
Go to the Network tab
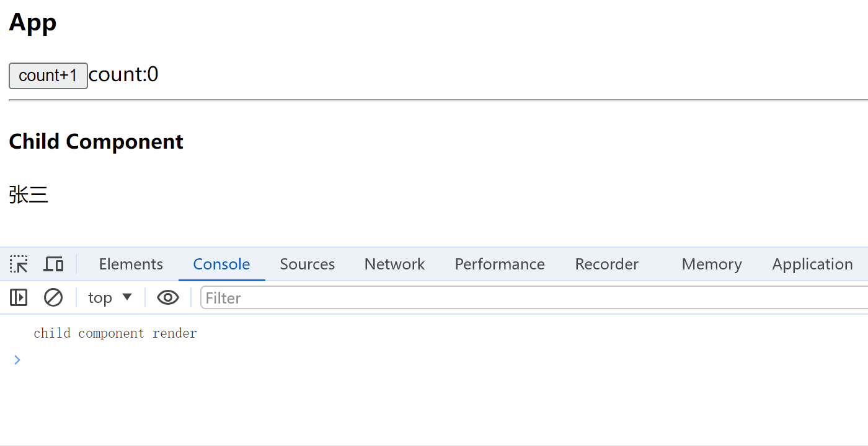coord(394,265)
